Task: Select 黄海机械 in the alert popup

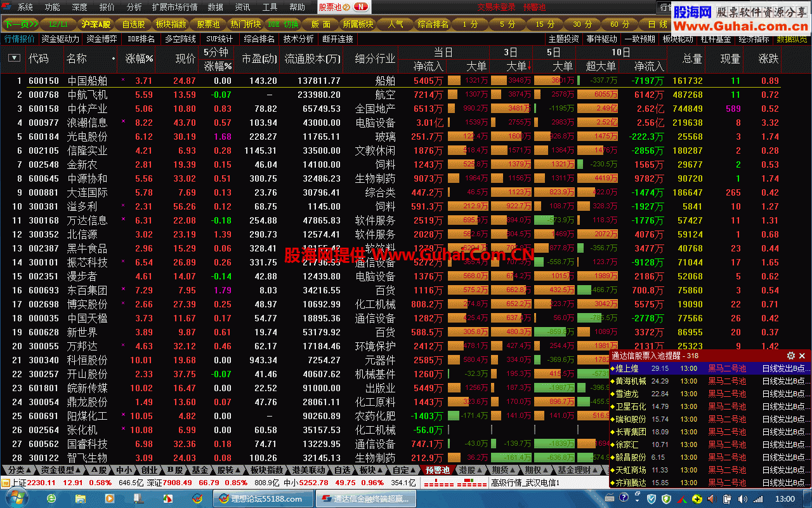Action: click(x=709, y=381)
